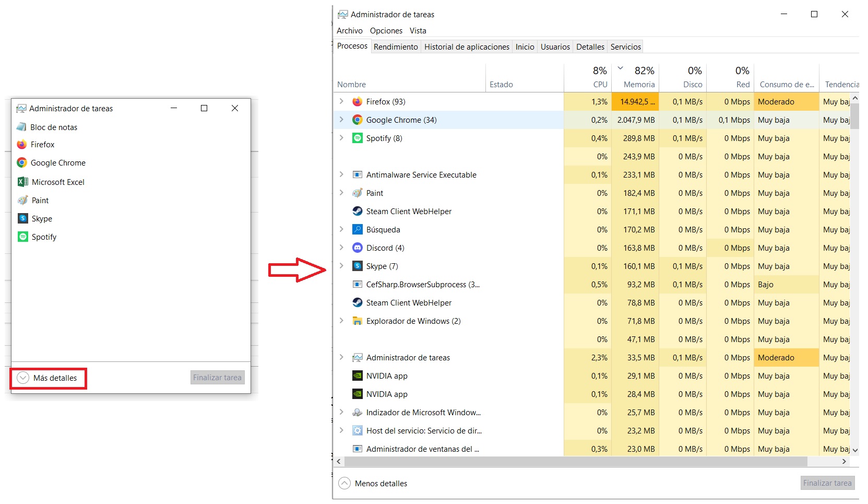Image resolution: width=868 pixels, height=504 pixels.
Task: Click the Firefox icon in the processes list
Action: pos(358,102)
